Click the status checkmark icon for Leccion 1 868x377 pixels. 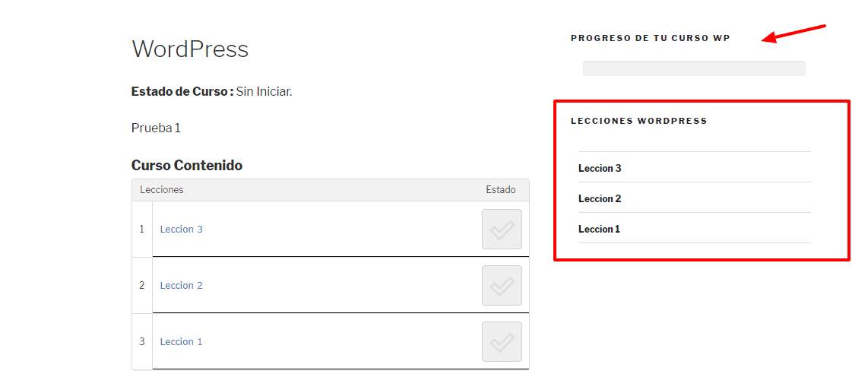(502, 341)
